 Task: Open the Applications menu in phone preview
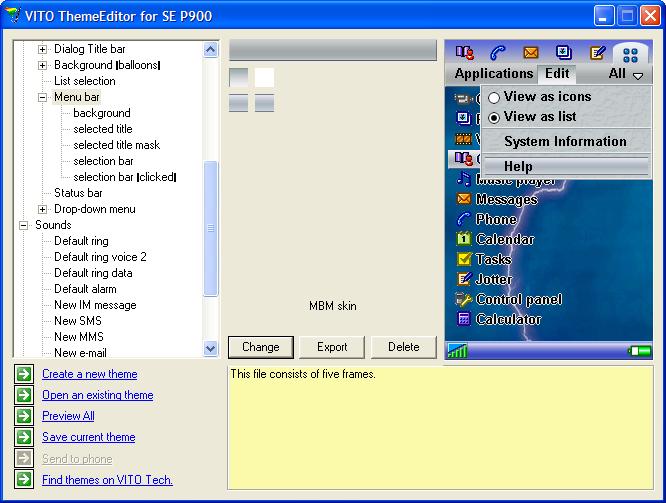point(494,73)
